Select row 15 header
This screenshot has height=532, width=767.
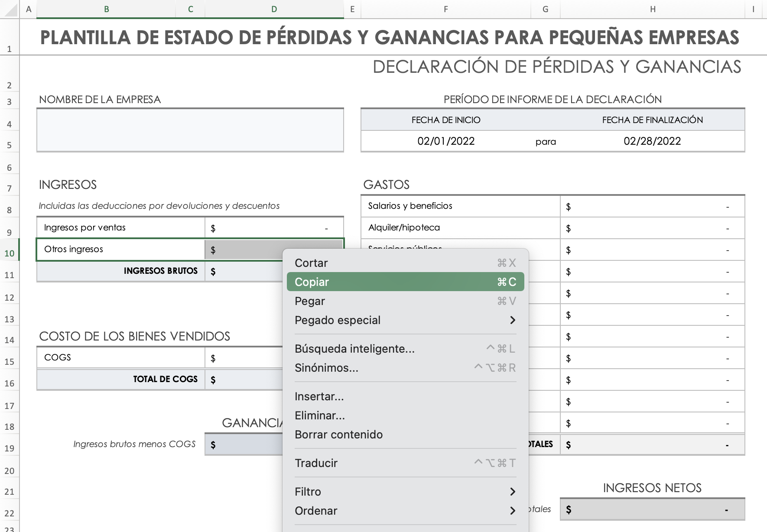pos(10,358)
